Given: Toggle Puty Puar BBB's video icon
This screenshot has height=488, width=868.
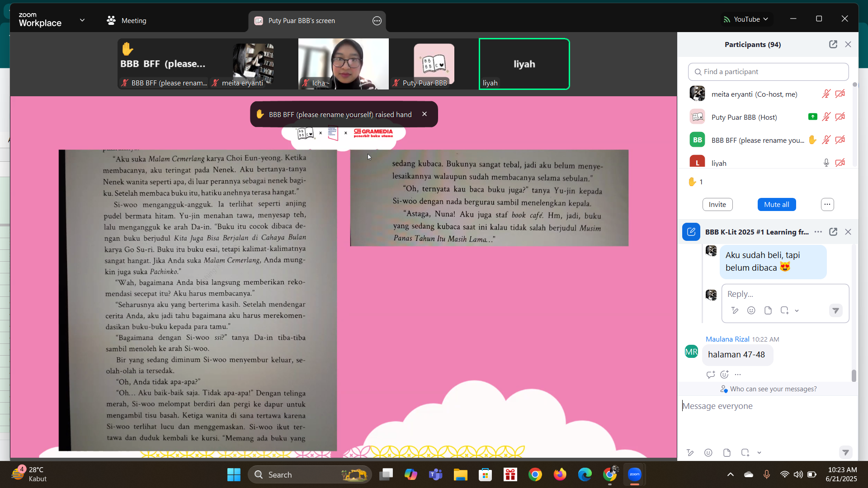Looking at the screenshot, I should 840,117.
